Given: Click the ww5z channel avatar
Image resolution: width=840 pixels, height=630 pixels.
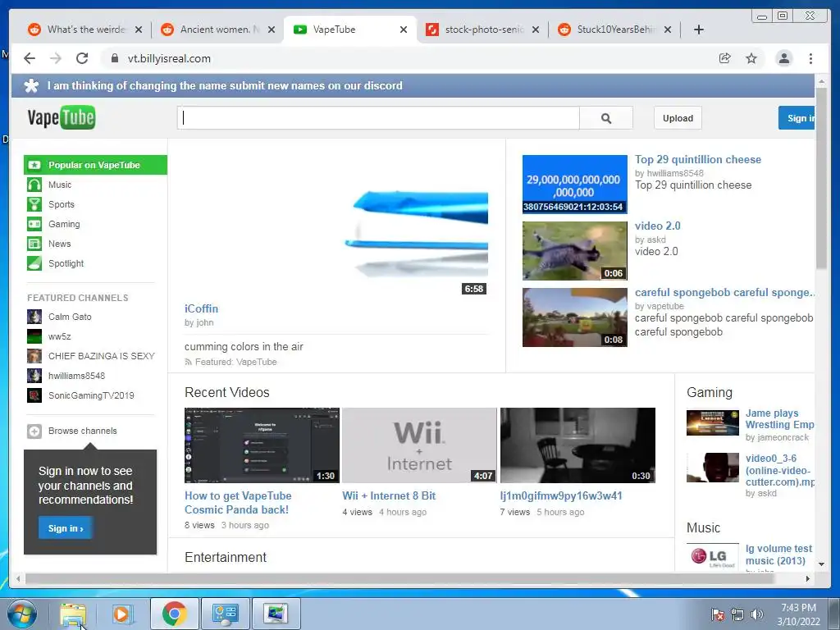Looking at the screenshot, I should coord(34,336).
